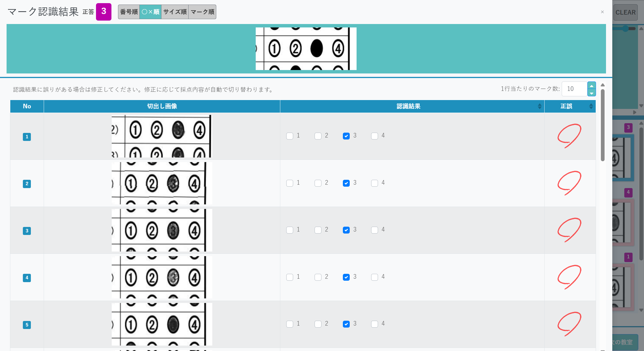The height and width of the screenshot is (351, 644).
Task: Uncheck option 3 in row 1
Action: pyautogui.click(x=346, y=136)
